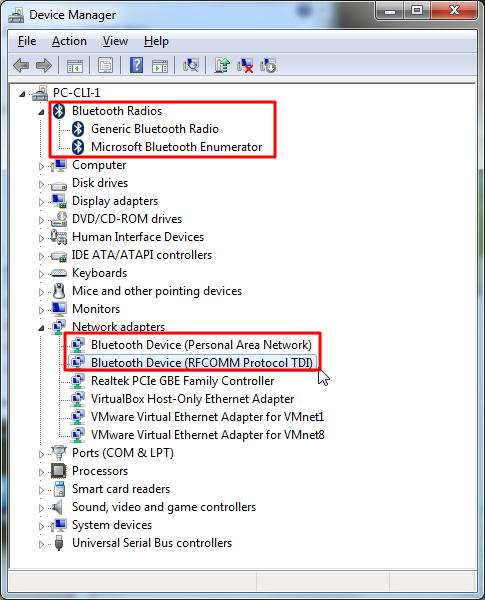Toggle the Show/Hide Action Pane toolbar icon

click(160, 66)
